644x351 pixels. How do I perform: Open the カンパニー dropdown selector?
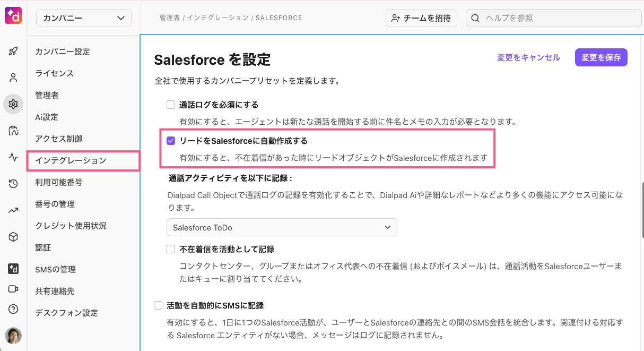84,18
